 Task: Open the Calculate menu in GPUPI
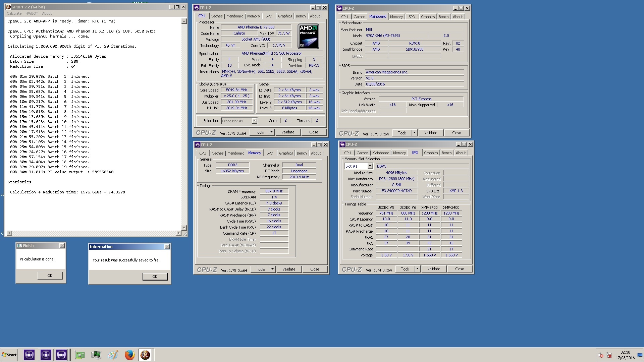coord(14,14)
